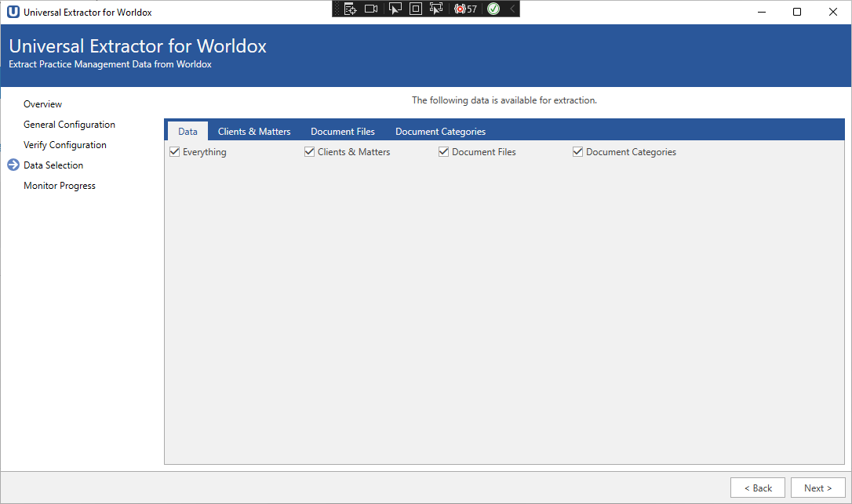This screenshot has height=504, width=852.
Task: Toggle the Clients & Matters checkbox
Action: pyautogui.click(x=309, y=151)
